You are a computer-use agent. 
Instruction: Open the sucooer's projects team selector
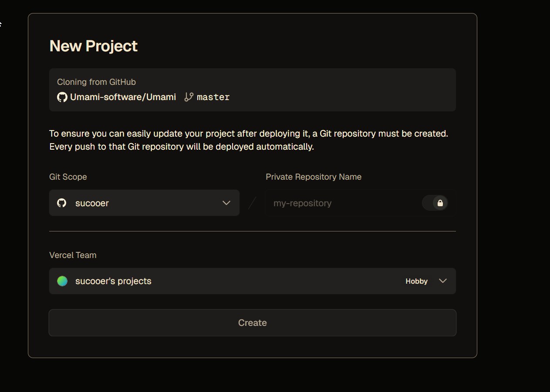pos(113,281)
